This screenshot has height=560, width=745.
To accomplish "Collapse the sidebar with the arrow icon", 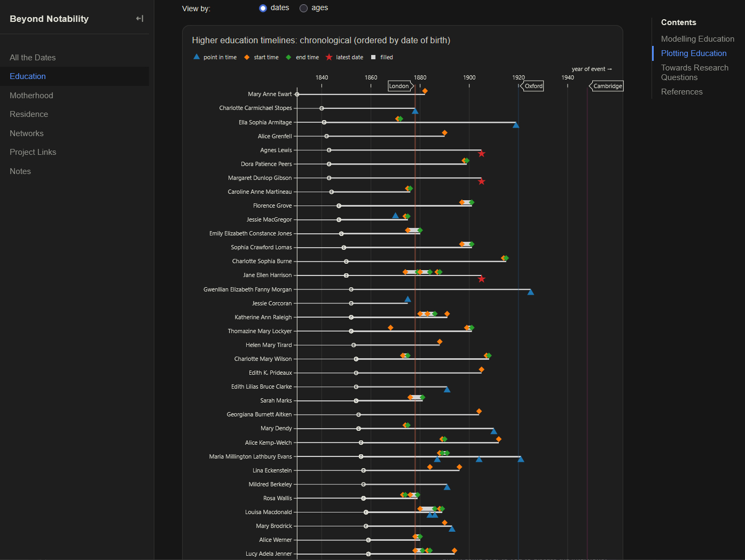I will coord(139,19).
